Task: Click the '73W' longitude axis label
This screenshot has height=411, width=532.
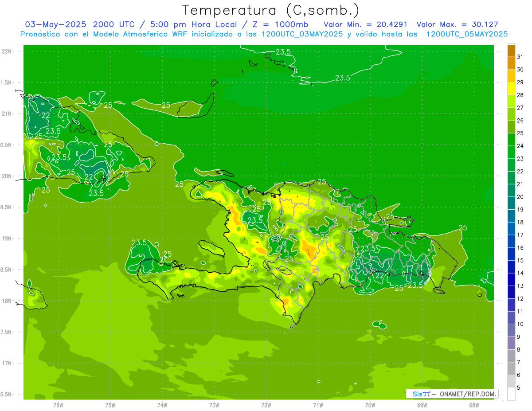Action: 214,405
